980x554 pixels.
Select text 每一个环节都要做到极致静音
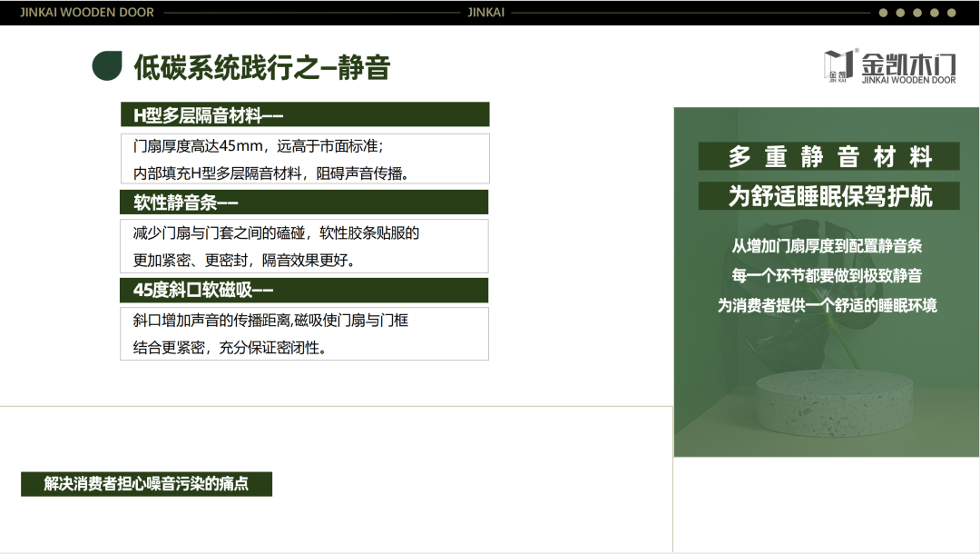tap(827, 276)
